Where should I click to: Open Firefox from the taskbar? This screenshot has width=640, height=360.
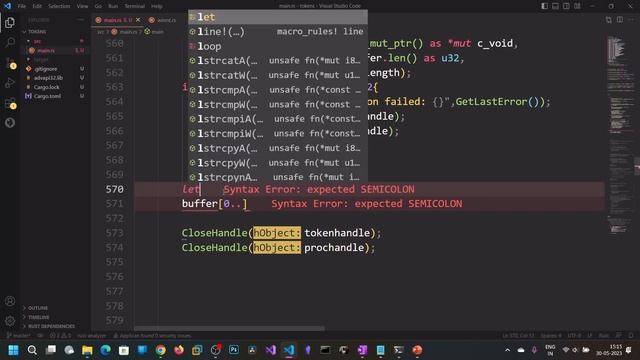(x=179, y=350)
